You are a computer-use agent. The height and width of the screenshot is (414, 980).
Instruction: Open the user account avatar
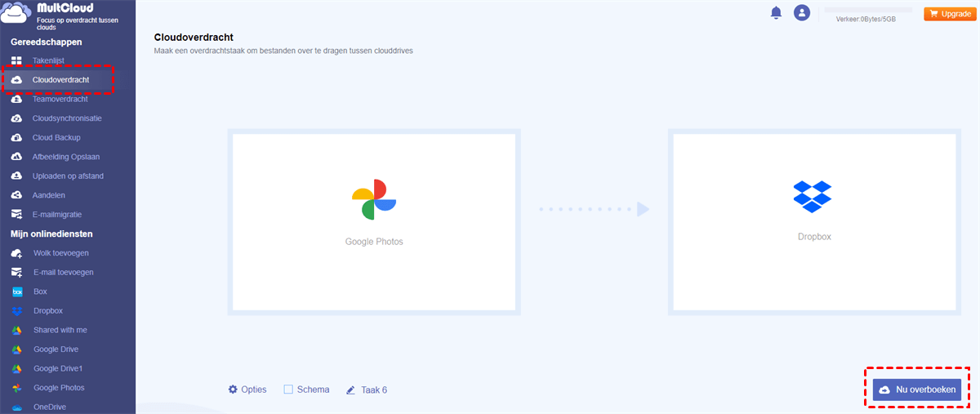coord(802,13)
